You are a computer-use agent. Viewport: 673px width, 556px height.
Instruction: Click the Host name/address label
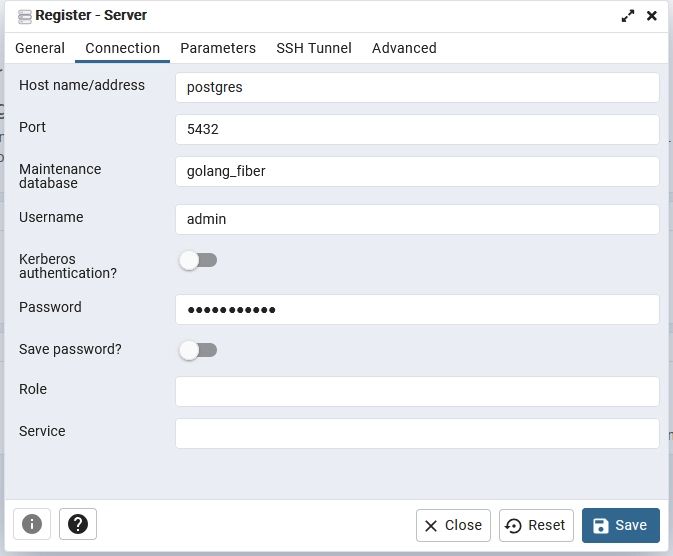(82, 85)
